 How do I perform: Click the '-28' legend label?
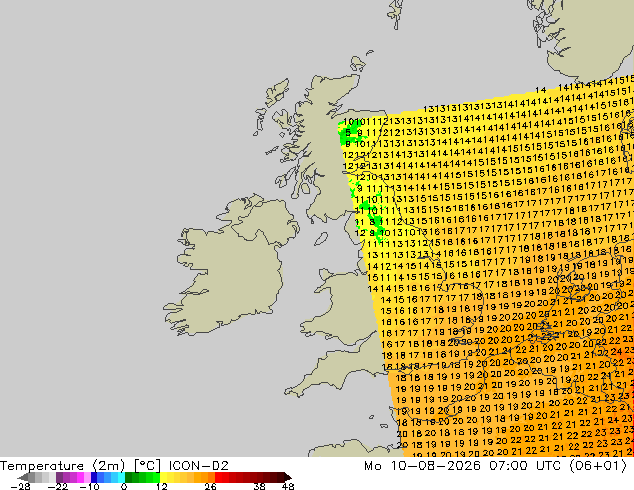tap(20, 486)
